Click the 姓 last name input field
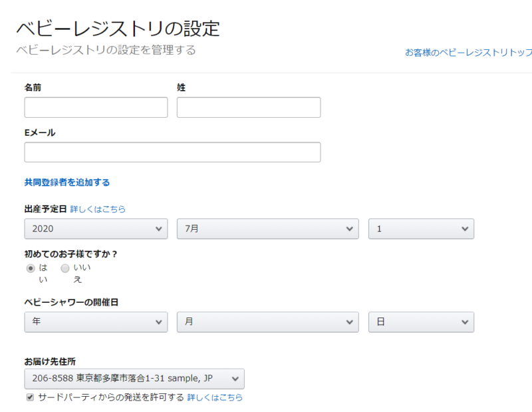The image size is (532, 412). point(249,107)
